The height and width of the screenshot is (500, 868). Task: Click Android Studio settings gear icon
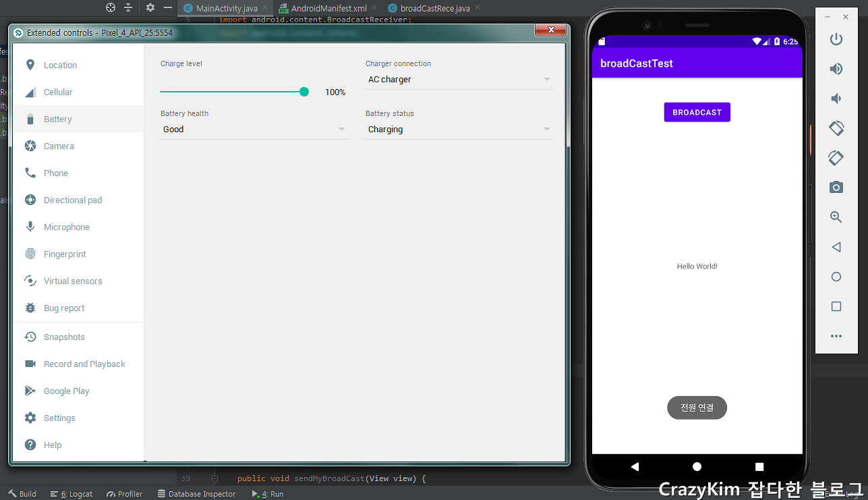point(150,7)
